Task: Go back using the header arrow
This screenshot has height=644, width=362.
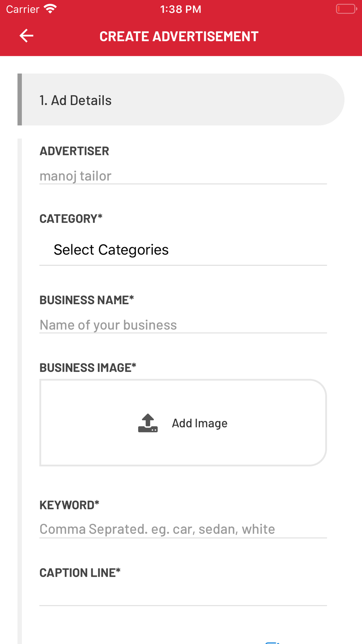Action: [x=26, y=36]
